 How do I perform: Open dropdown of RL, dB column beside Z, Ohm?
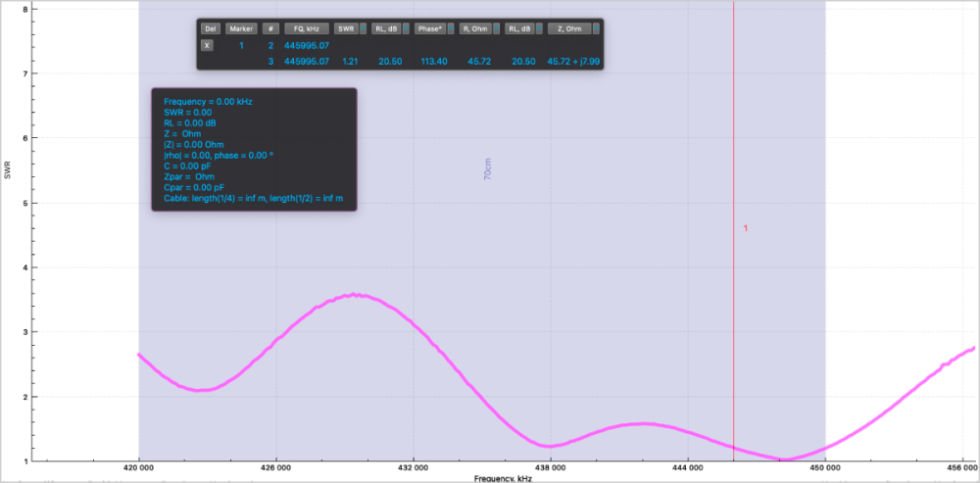(538, 29)
